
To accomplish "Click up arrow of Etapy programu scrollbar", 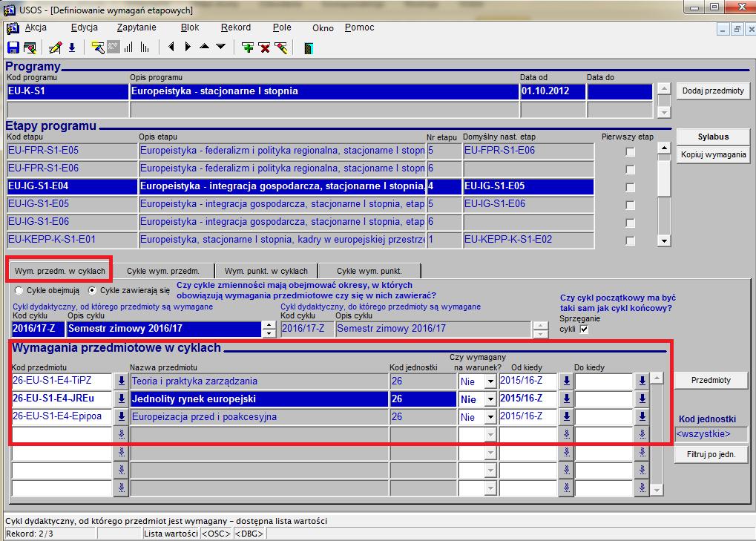I will coord(665,148).
